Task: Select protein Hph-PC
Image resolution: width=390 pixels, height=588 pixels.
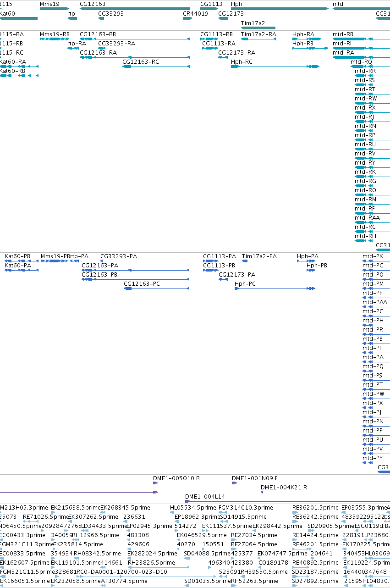Action: point(245,284)
